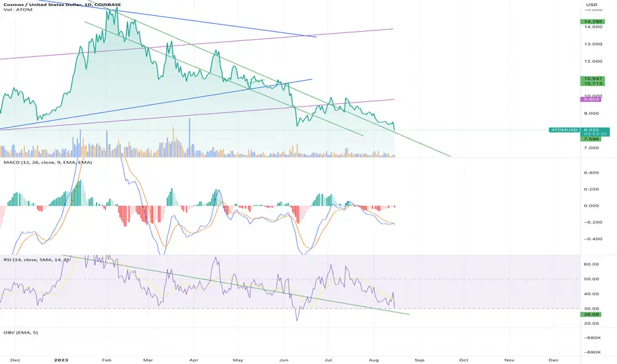Click the Nov label on time axis
The height and width of the screenshot is (364, 617).
[509, 360]
